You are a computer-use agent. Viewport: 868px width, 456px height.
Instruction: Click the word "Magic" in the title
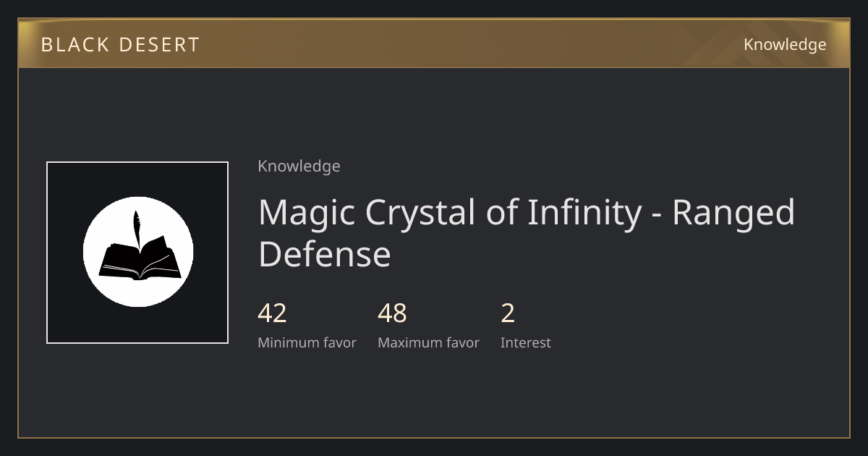pyautogui.click(x=307, y=214)
